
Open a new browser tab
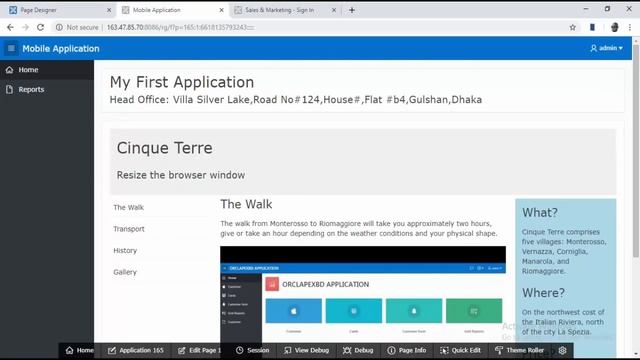[352, 10]
